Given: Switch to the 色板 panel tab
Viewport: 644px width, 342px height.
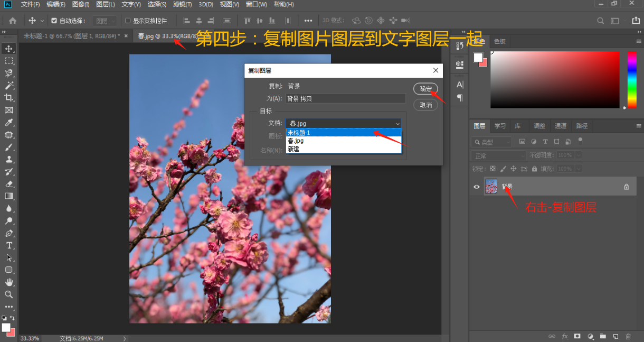Looking at the screenshot, I should (x=499, y=41).
